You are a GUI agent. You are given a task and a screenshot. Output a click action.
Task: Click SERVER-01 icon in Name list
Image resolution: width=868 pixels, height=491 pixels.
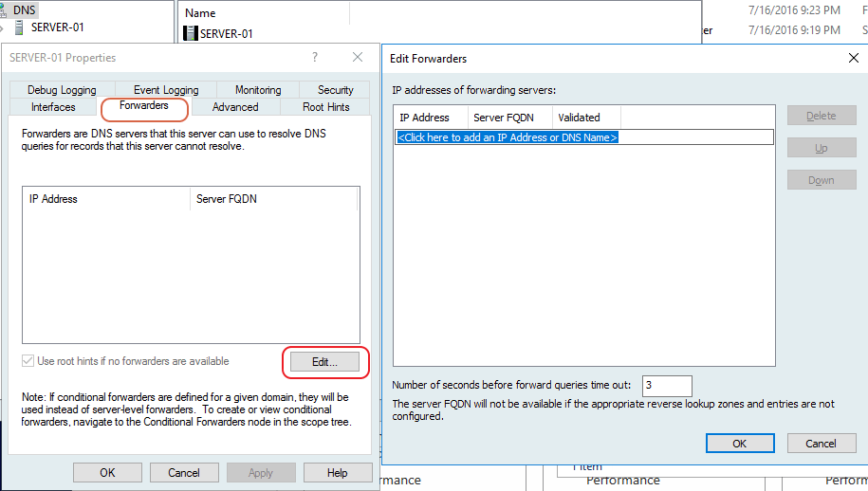coord(191,33)
